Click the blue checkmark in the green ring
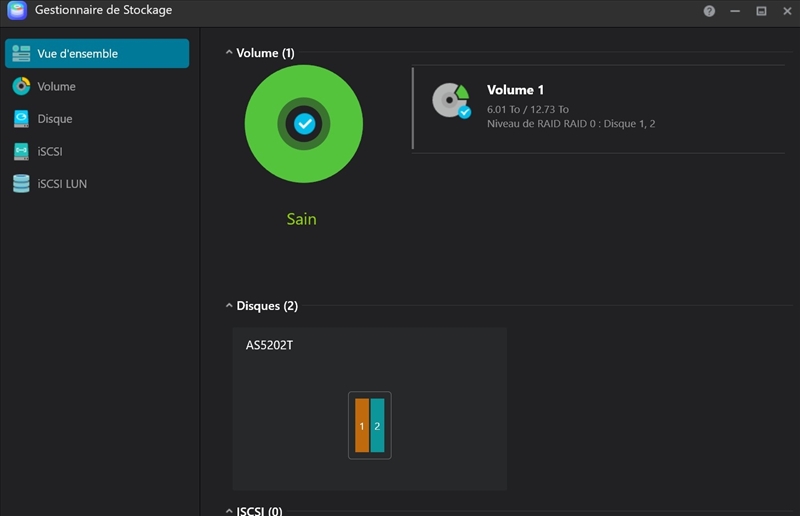800x516 pixels. 304,124
